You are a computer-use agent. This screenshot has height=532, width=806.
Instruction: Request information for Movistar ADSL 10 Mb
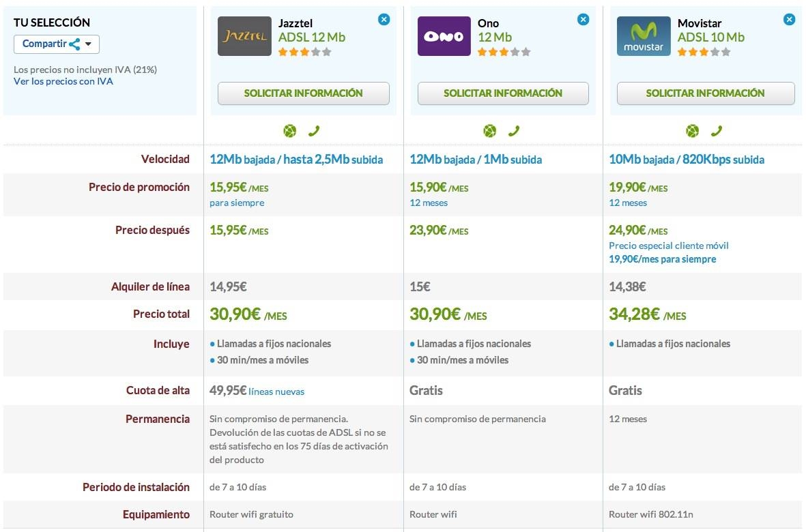(x=705, y=93)
